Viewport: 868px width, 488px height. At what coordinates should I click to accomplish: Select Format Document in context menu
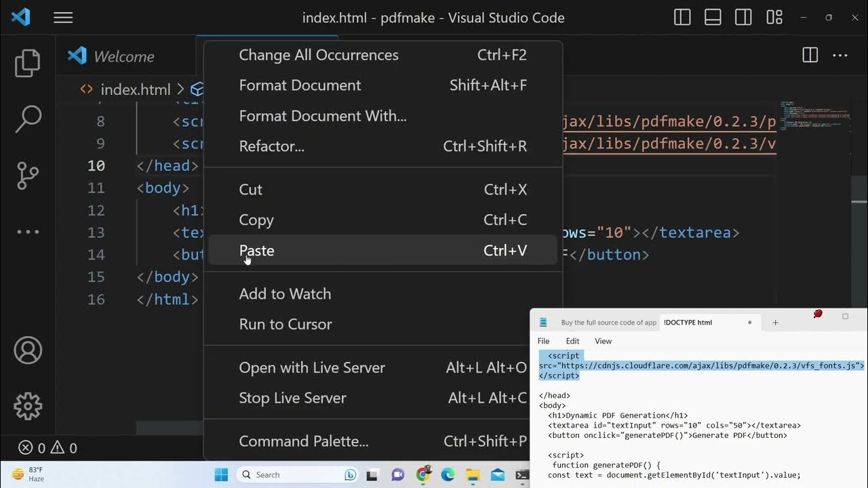[300, 85]
